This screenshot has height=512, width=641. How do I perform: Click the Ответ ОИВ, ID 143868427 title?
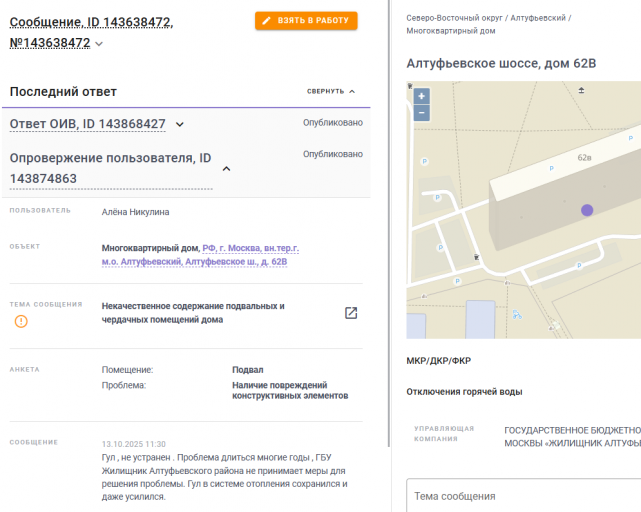click(88, 124)
